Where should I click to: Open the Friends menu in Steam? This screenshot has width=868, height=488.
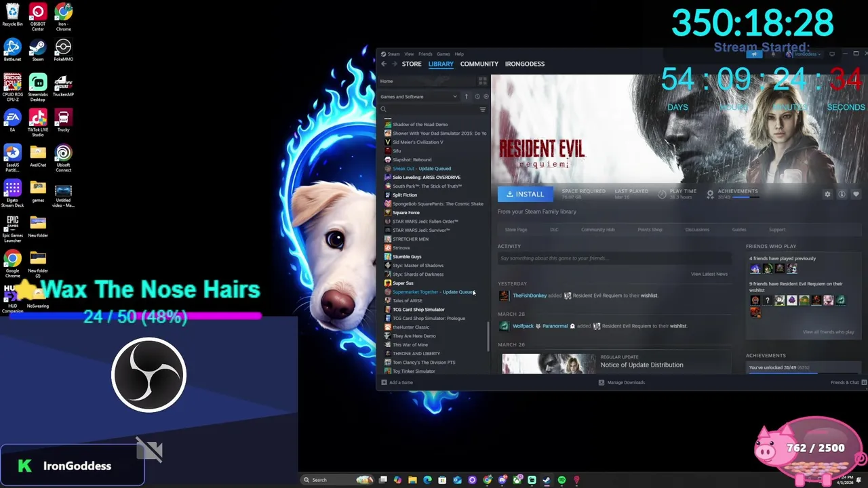(x=425, y=54)
